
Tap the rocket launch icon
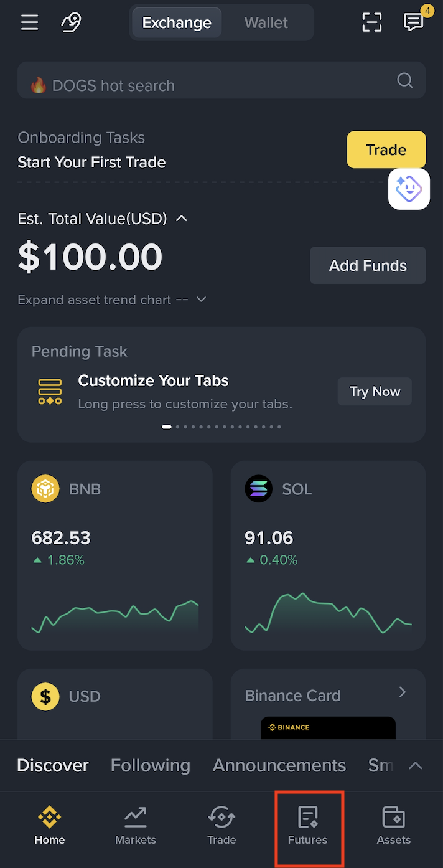(71, 22)
